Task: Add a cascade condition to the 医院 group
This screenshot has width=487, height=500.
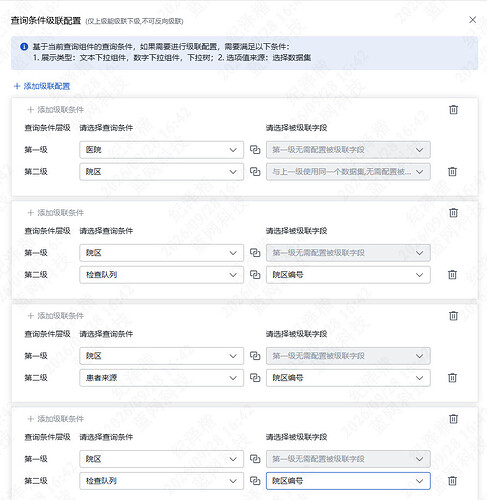Action: click(x=56, y=110)
